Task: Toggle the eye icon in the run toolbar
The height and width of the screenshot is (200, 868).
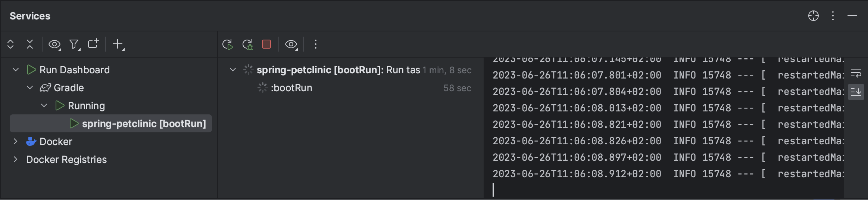Action: click(291, 44)
